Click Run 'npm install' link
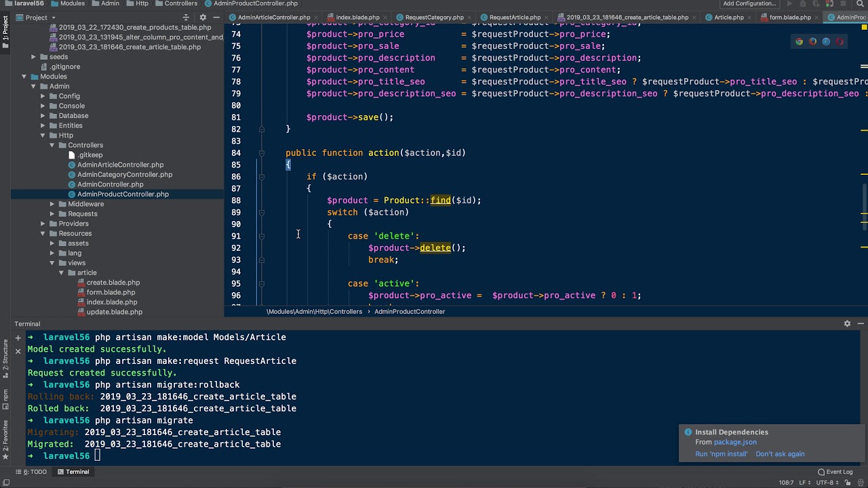 click(x=721, y=454)
